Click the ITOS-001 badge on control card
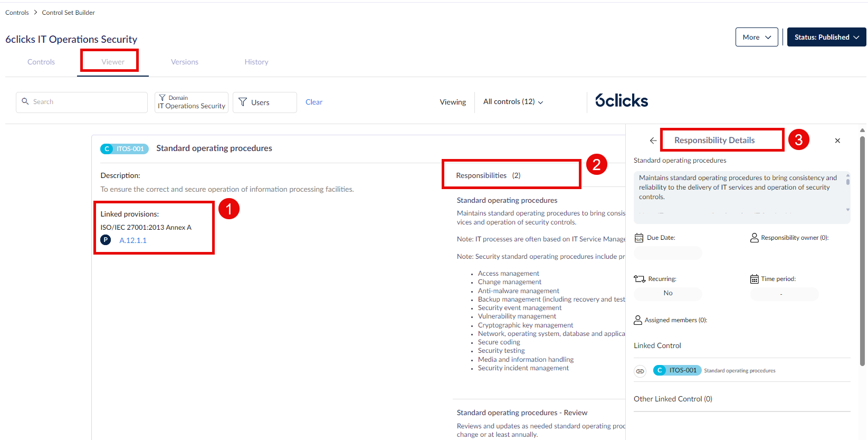The image size is (868, 440). pos(125,149)
